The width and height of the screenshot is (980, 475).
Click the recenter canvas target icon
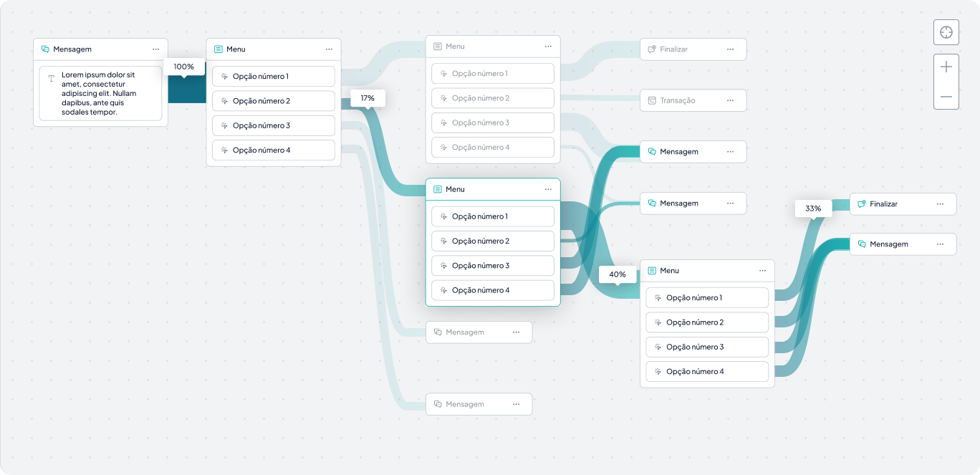[946, 32]
